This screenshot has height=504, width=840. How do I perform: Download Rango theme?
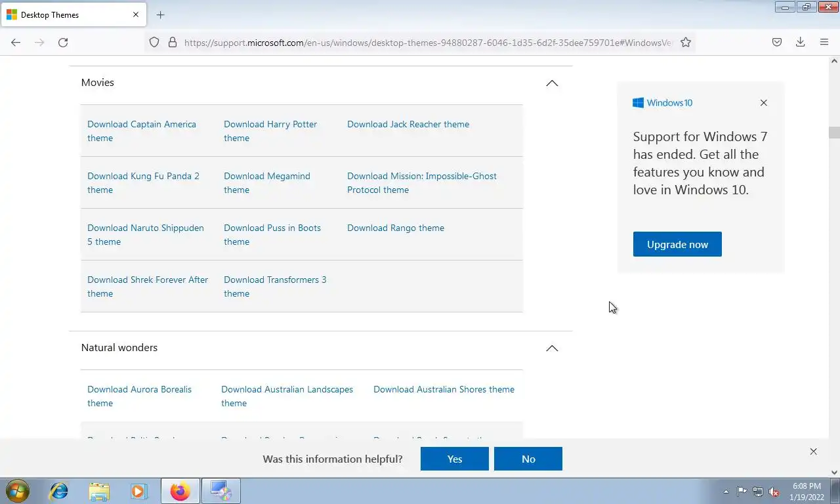pyautogui.click(x=396, y=228)
